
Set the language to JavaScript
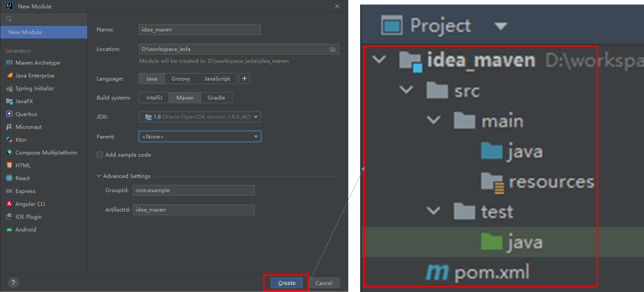[x=217, y=79]
